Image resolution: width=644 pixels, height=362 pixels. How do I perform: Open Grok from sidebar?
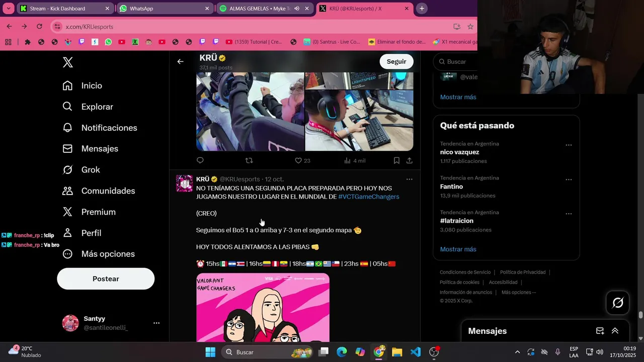81,170
